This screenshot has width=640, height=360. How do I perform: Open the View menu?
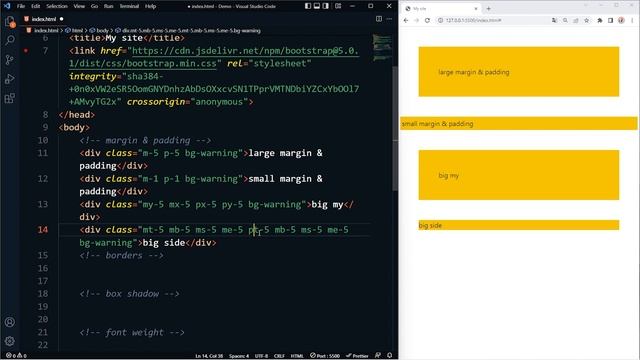[79, 6]
